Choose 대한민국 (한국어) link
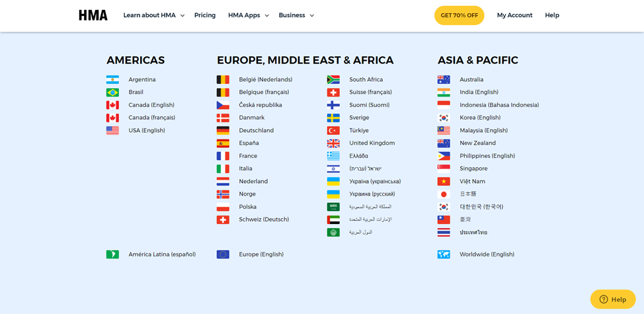 tap(481, 207)
